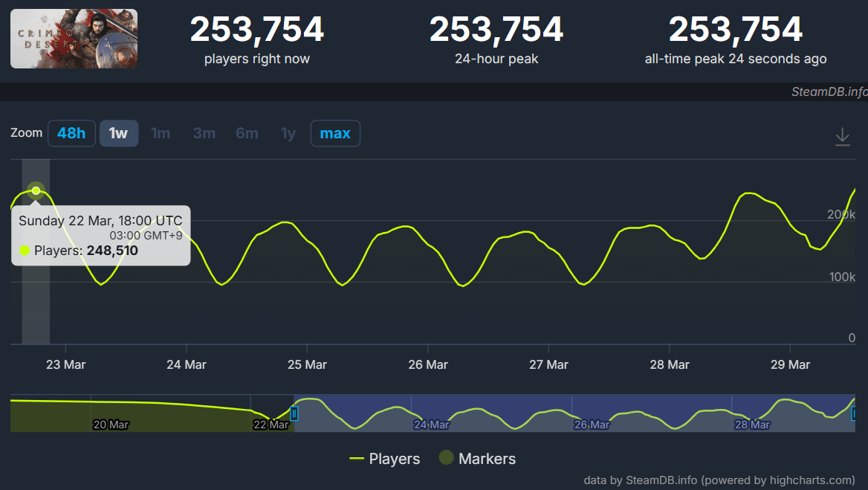Select the max zoom range
Screen dimensions: 868x490
point(335,133)
